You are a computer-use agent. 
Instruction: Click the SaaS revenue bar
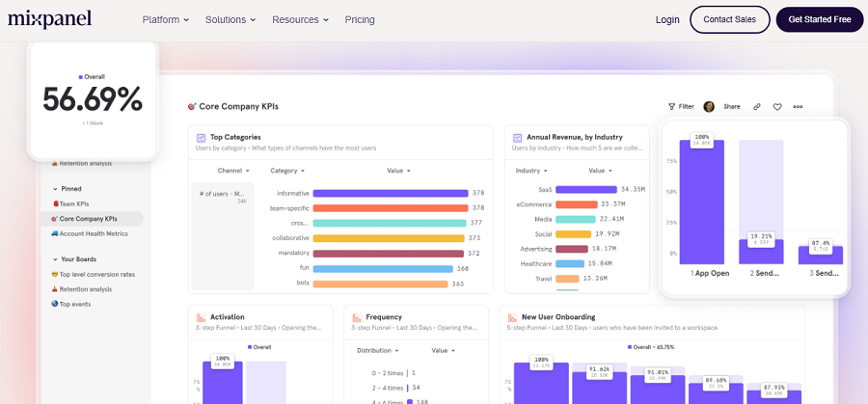click(585, 189)
